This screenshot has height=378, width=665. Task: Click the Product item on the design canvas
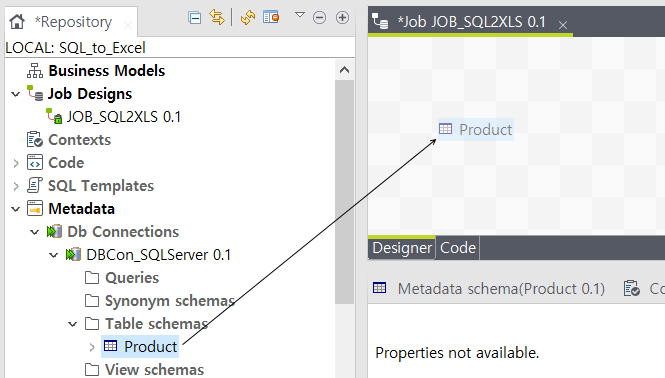click(x=475, y=129)
